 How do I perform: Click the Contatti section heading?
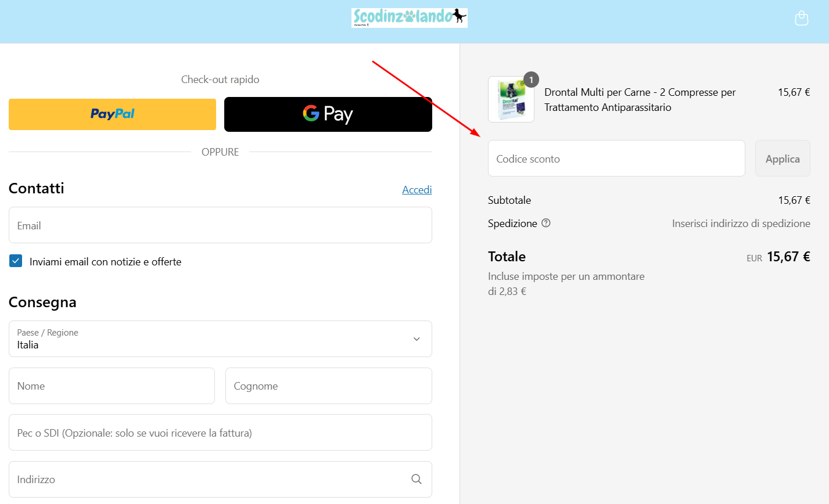coord(36,188)
